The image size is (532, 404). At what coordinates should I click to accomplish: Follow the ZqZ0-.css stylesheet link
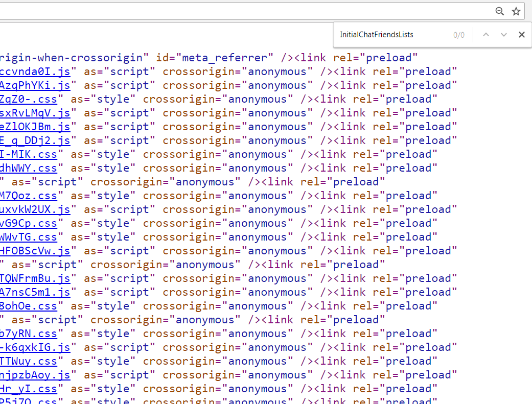click(28, 99)
